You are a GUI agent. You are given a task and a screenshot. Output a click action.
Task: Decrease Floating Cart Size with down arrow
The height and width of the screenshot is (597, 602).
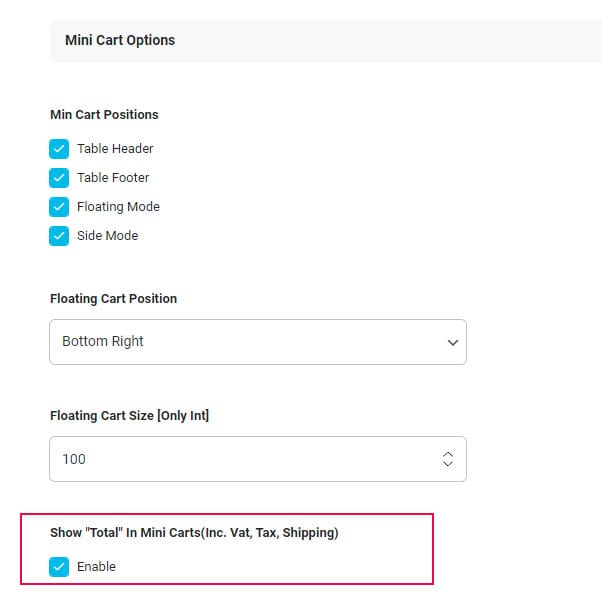[x=448, y=465]
